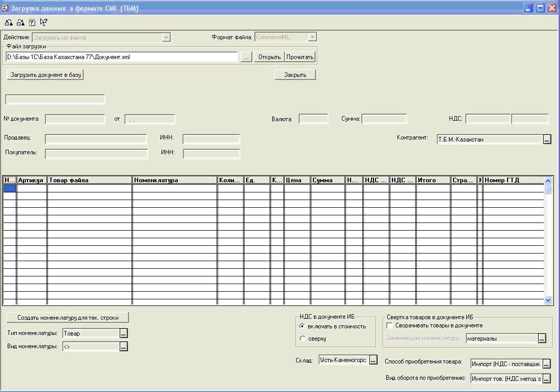Enable 'Сворачивать товары в документе' checkbox
The image size is (560, 392).
390,326
